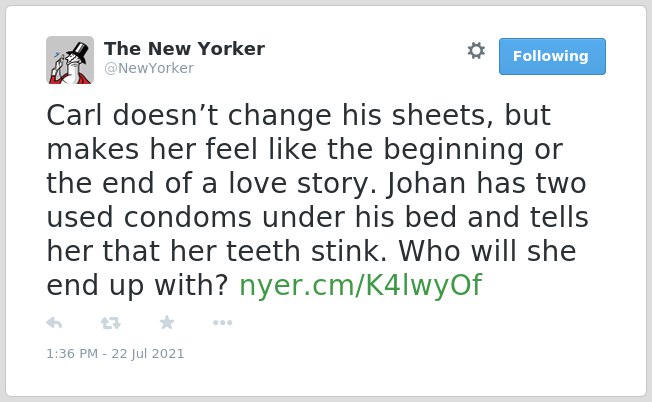Expand the user actions dropdown by the gear
Screen dimensions: 652x402
(476, 51)
